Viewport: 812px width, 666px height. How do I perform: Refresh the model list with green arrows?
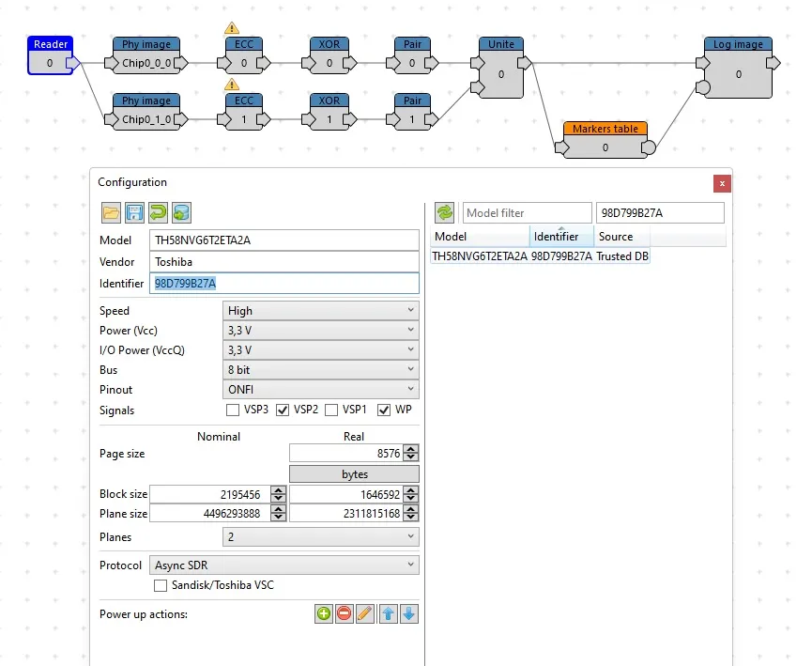point(444,212)
